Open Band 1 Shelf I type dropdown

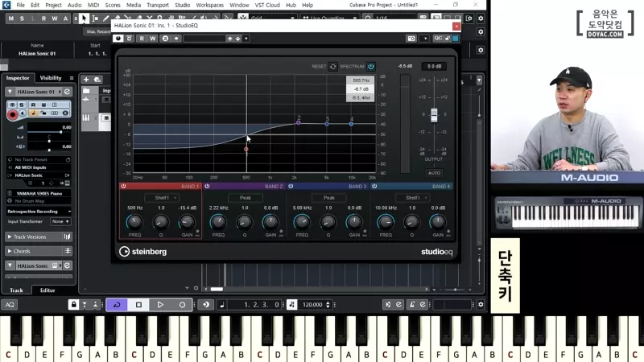162,198
